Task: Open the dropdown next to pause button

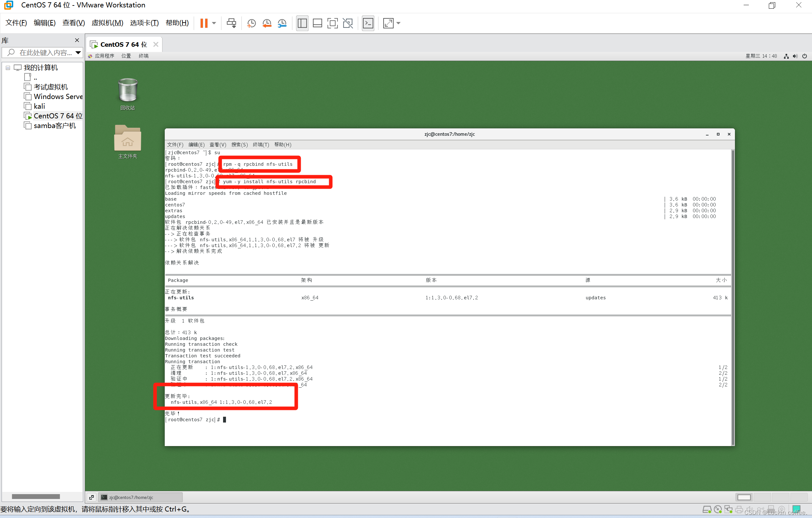Action: [214, 23]
